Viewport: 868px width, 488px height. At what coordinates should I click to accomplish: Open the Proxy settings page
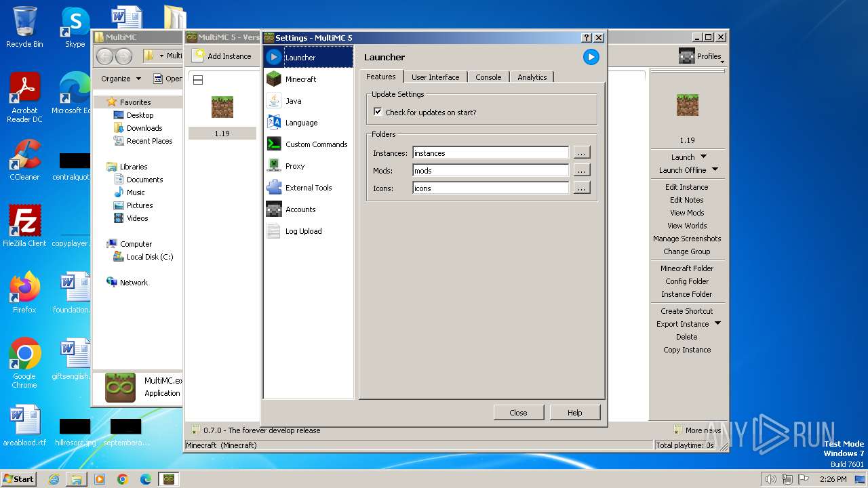[309, 166]
